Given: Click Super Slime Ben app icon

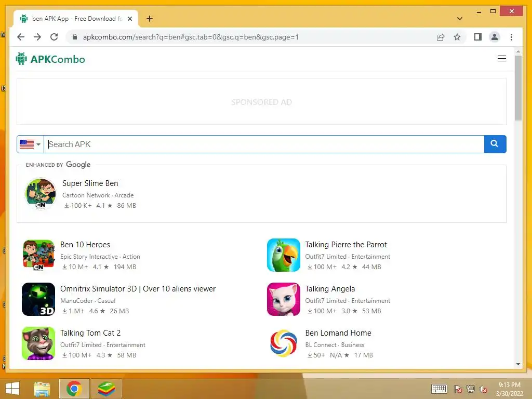Looking at the screenshot, I should point(41,194).
